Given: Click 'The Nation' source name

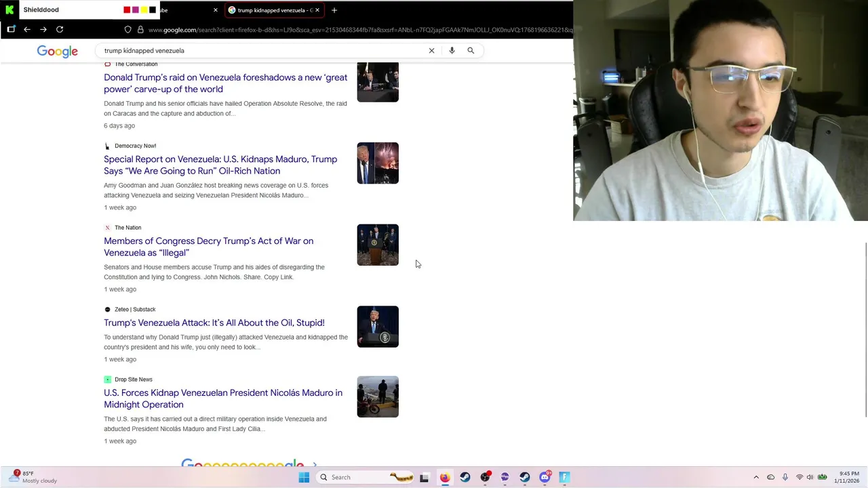Looking at the screenshot, I should point(127,228).
